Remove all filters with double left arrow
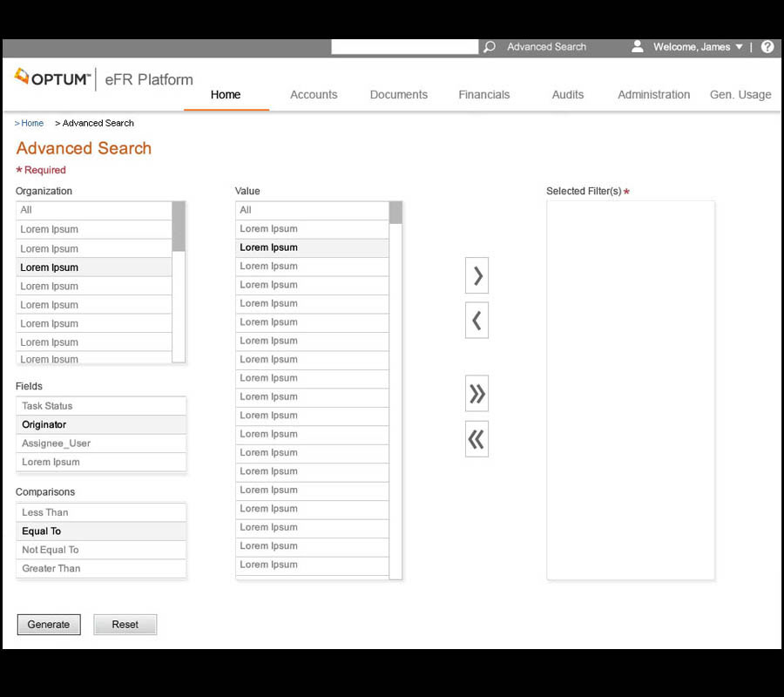 [x=476, y=439]
